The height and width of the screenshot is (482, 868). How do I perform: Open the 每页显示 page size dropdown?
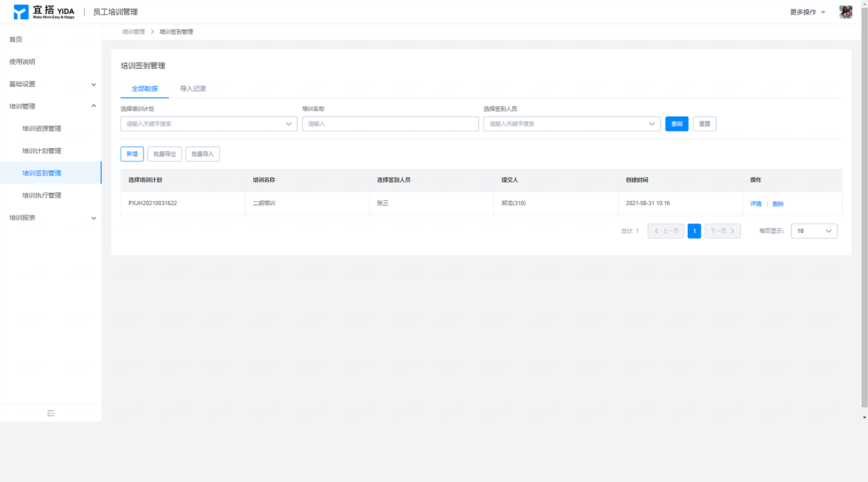(814, 231)
